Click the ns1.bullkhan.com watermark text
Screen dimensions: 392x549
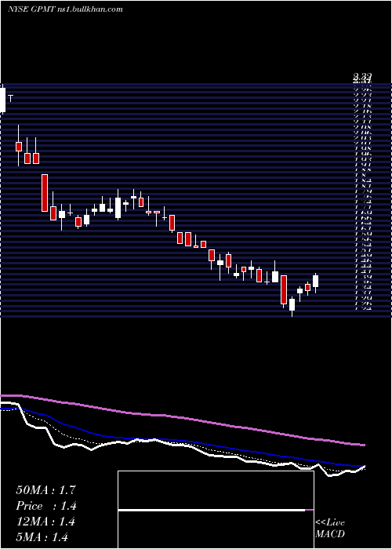(x=89, y=9)
